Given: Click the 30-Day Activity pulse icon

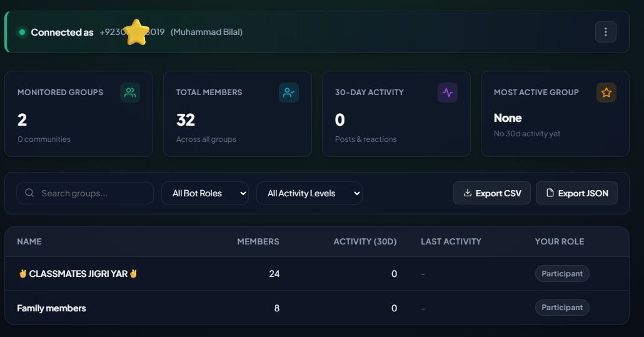Looking at the screenshot, I should click(448, 93).
